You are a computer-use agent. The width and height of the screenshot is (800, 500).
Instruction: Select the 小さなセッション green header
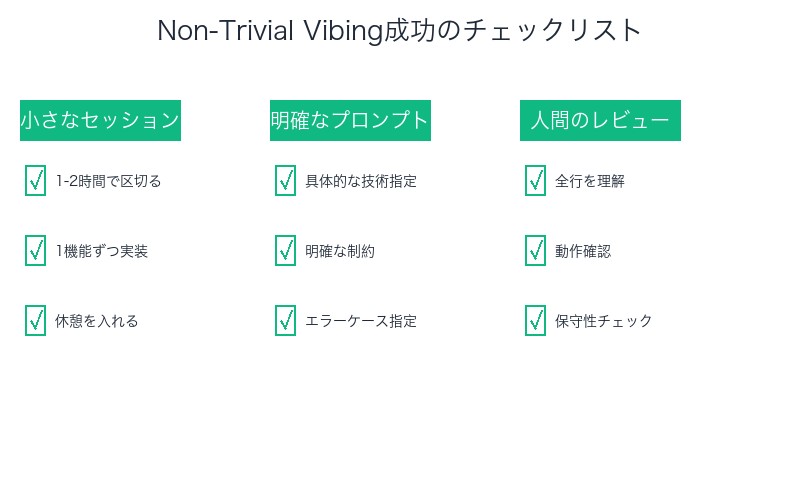click(100, 121)
